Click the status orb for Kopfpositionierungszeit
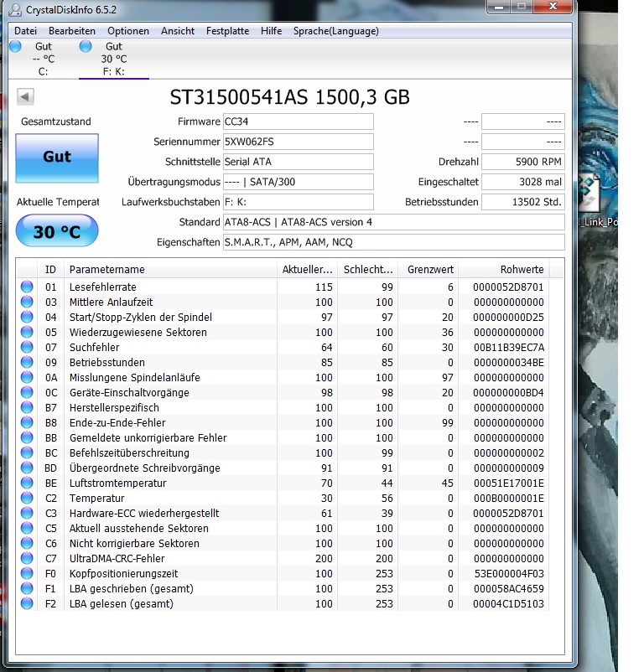 coord(27,573)
